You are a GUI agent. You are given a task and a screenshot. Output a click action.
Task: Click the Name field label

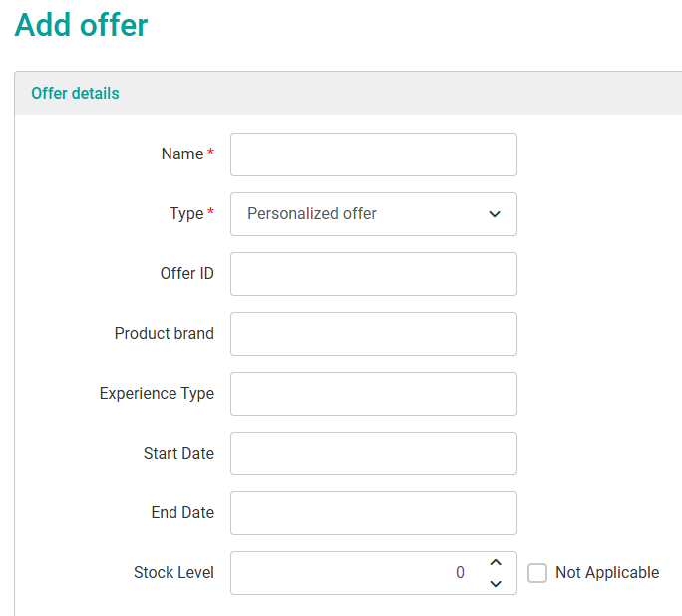pyautogui.click(x=182, y=154)
